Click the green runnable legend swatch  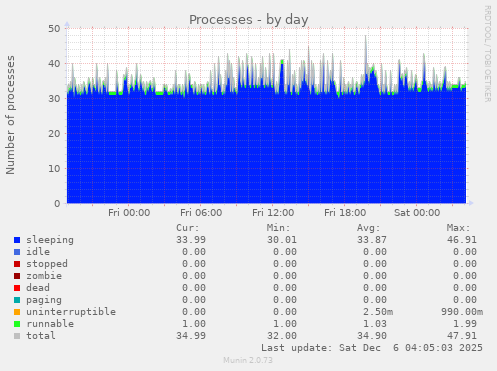(x=17, y=324)
